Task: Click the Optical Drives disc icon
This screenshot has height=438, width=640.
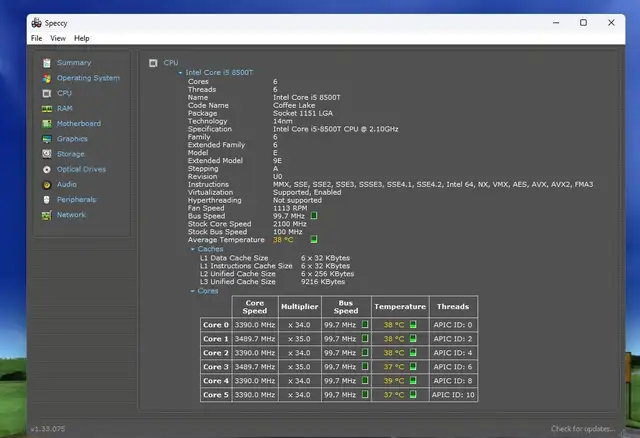Action: click(47, 169)
